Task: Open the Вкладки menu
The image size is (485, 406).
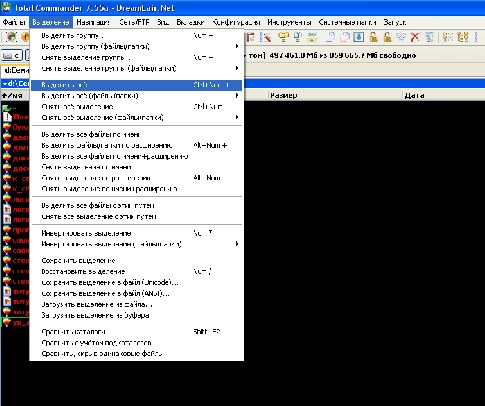Action: tap(190, 22)
